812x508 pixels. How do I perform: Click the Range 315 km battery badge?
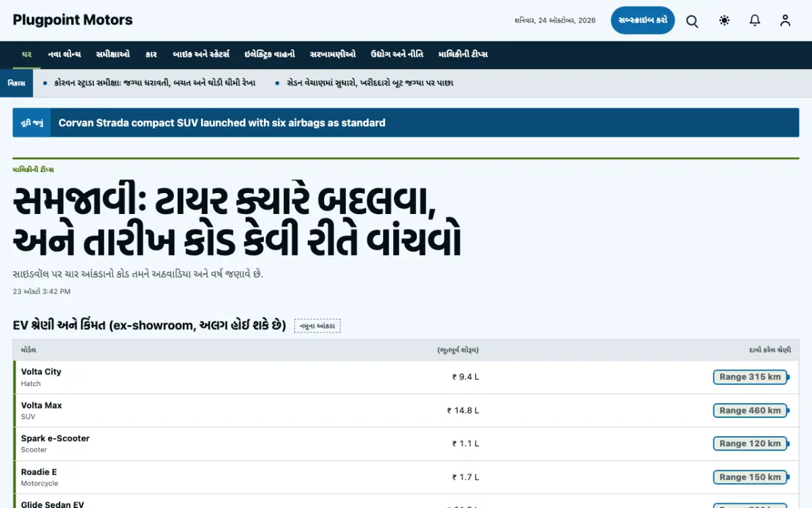[750, 377]
